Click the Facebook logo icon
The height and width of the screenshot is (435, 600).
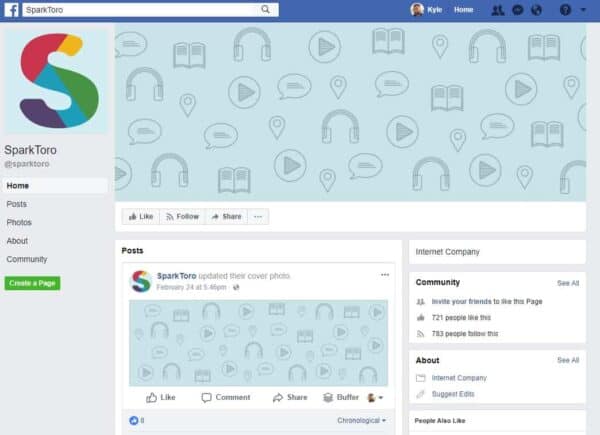pyautogui.click(x=11, y=10)
